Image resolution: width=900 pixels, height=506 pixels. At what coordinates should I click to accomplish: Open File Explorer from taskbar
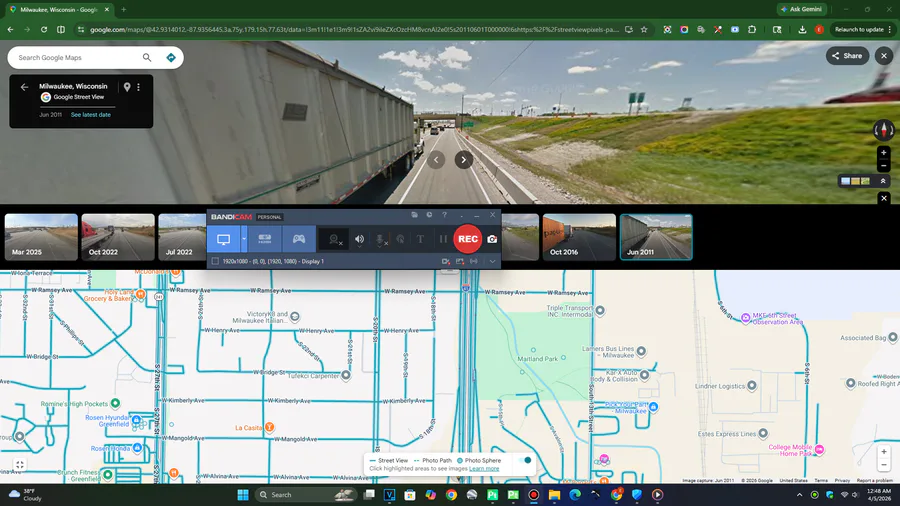tap(554, 495)
